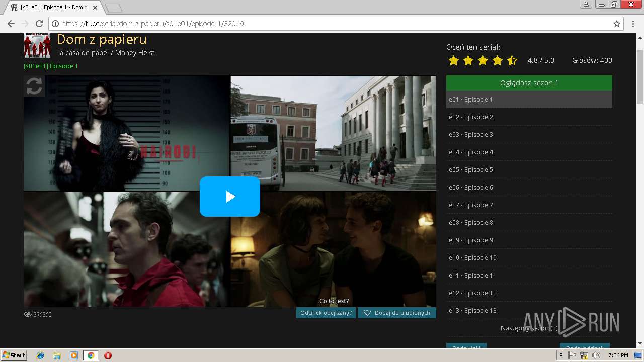Screen dimensions: 644x362
Task: Open the clock showing 7:26 PM
Action: tap(618, 355)
